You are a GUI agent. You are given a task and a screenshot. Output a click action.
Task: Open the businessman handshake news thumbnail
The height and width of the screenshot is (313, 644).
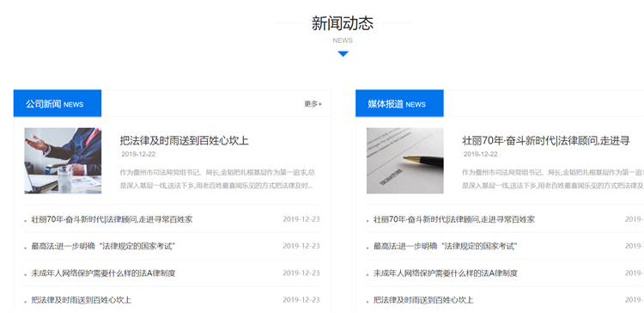click(63, 161)
